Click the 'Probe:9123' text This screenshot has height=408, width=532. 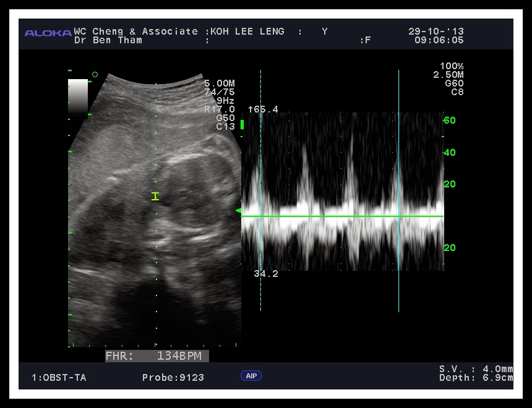point(173,378)
